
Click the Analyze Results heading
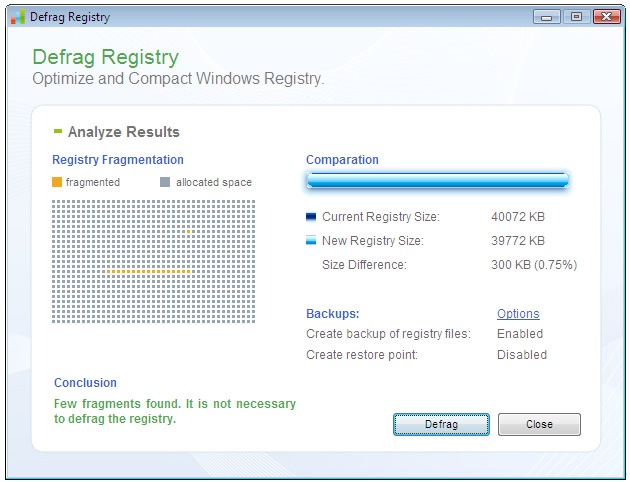click(124, 132)
